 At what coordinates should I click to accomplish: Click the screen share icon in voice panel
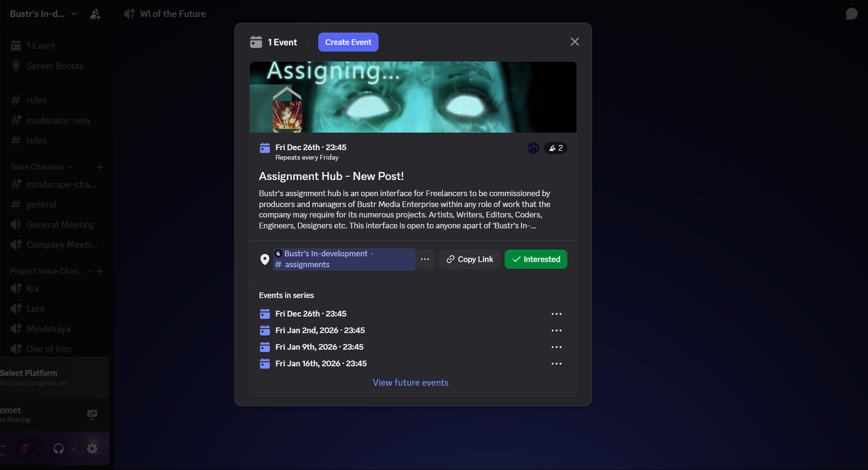tap(92, 415)
